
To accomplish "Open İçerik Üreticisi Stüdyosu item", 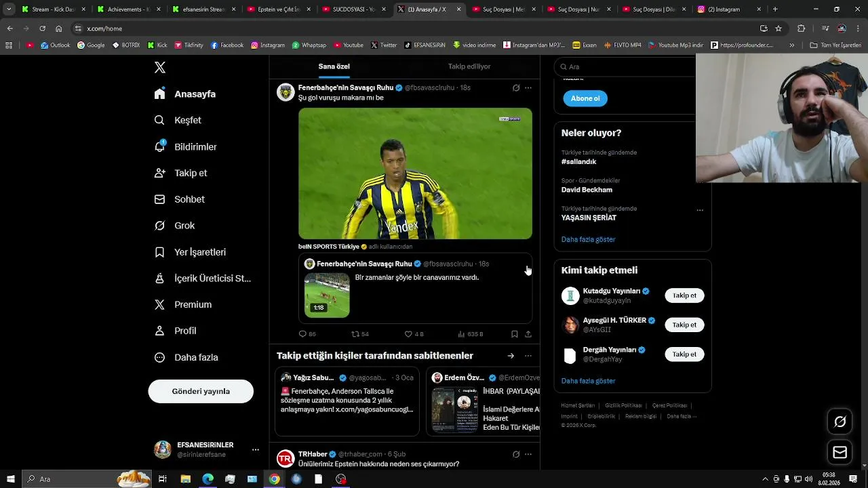I will point(202,278).
